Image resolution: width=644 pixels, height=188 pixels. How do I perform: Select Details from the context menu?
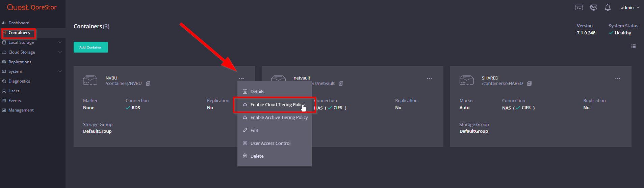(x=274, y=92)
